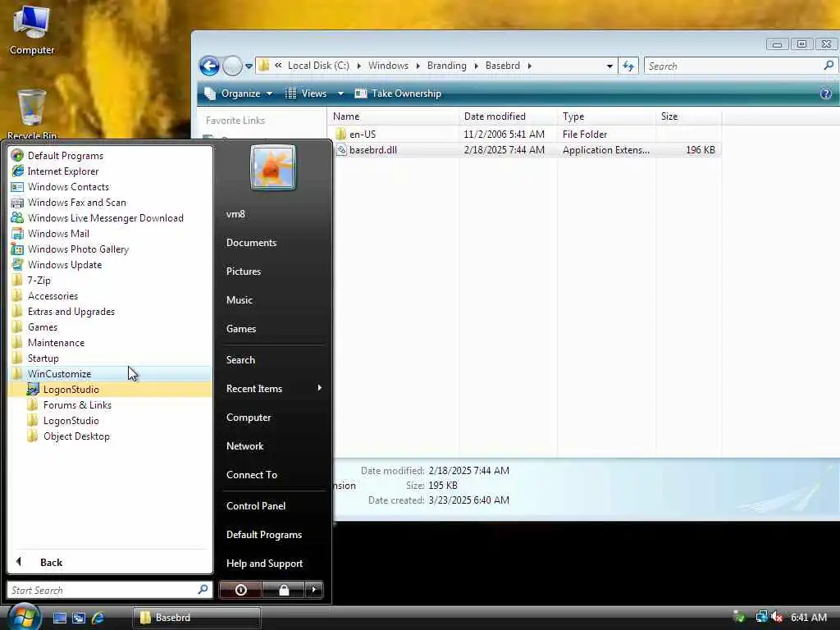Open the Views dropdown arrow
This screenshot has width=840, height=630.
point(340,94)
